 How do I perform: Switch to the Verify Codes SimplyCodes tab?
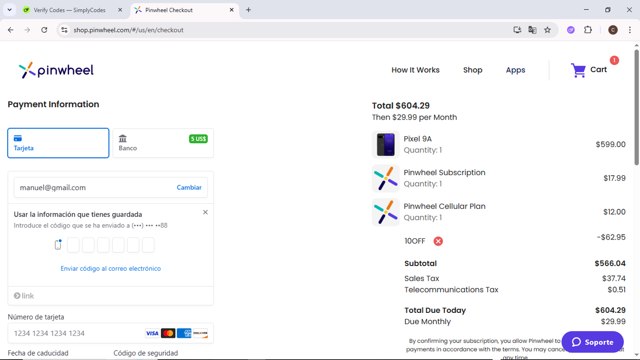coord(69,10)
